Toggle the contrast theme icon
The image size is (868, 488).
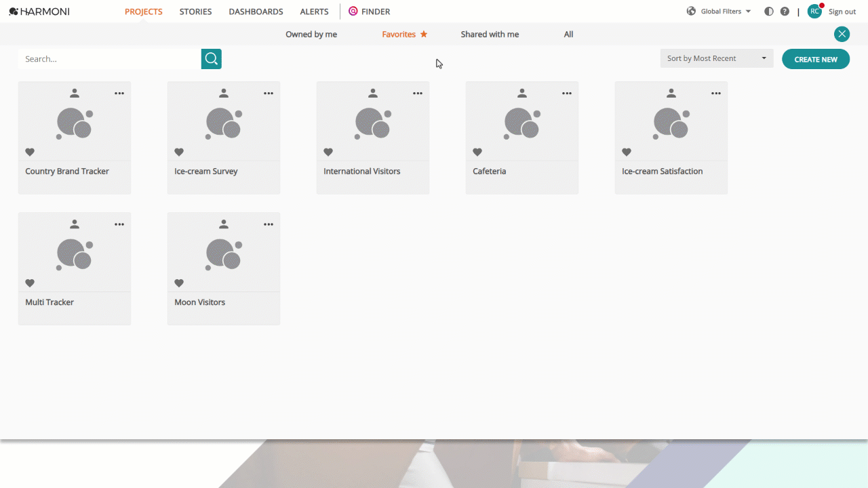tap(769, 12)
